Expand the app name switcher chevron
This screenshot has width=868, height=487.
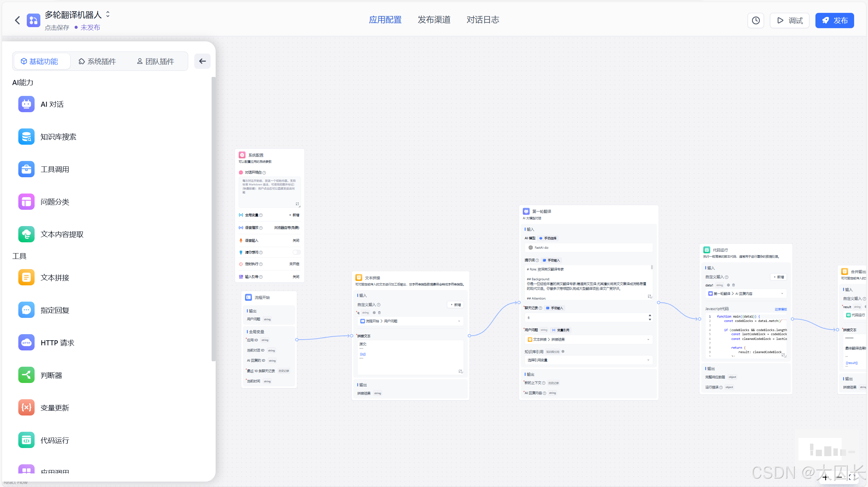pyautogui.click(x=108, y=14)
